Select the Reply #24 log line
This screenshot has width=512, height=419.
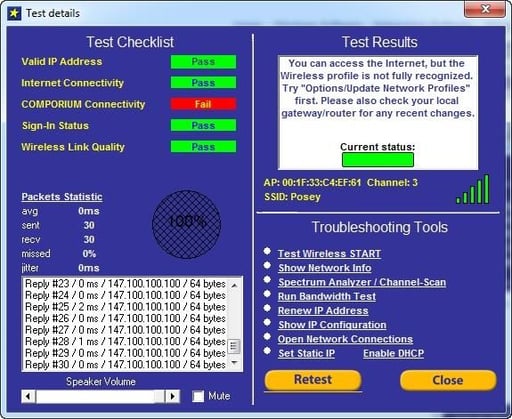coord(125,295)
